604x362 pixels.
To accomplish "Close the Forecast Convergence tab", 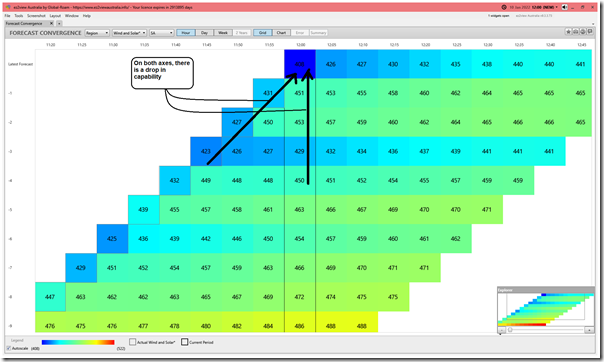I will [x=52, y=23].
